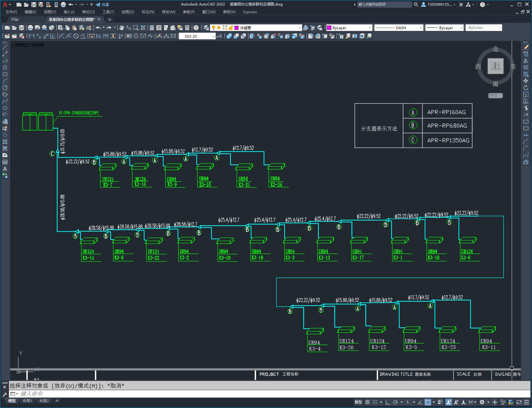532x408 pixels.
Task: Toggle polar tracking in the status bar
Action: [396, 402]
